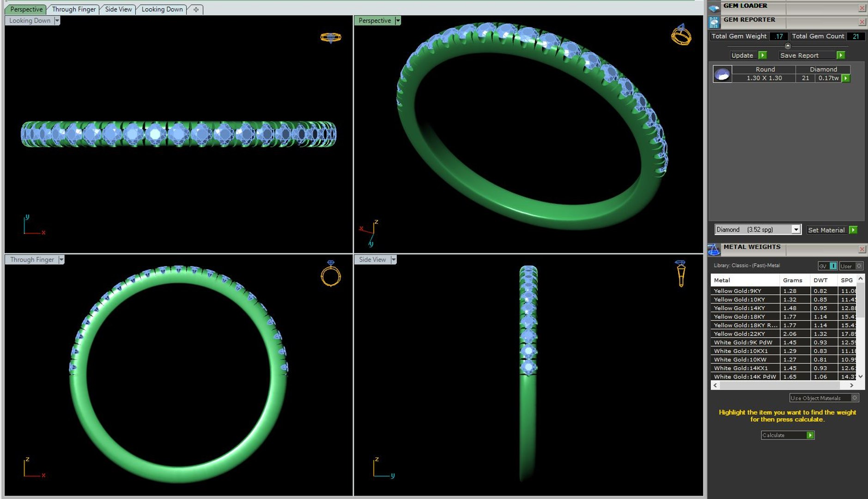
Task: Select the Yellow Gold:14KY row
Action: [783, 308]
